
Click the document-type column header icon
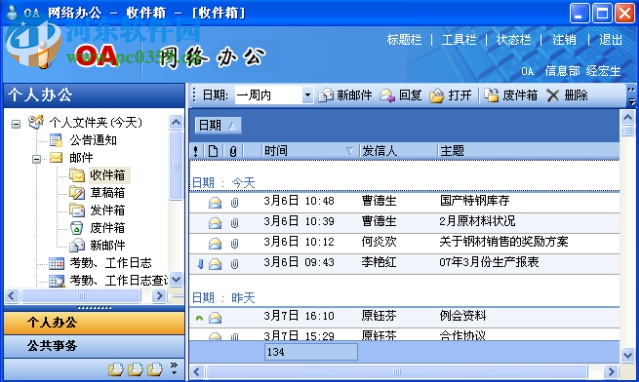213,151
